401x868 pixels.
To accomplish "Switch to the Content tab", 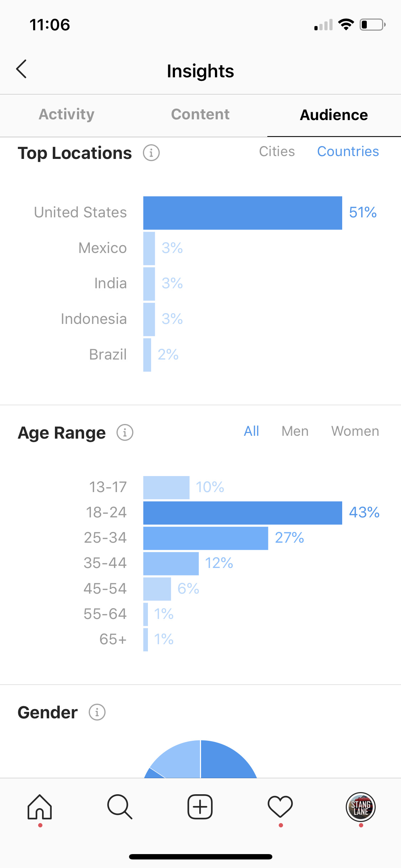I will coord(200,115).
